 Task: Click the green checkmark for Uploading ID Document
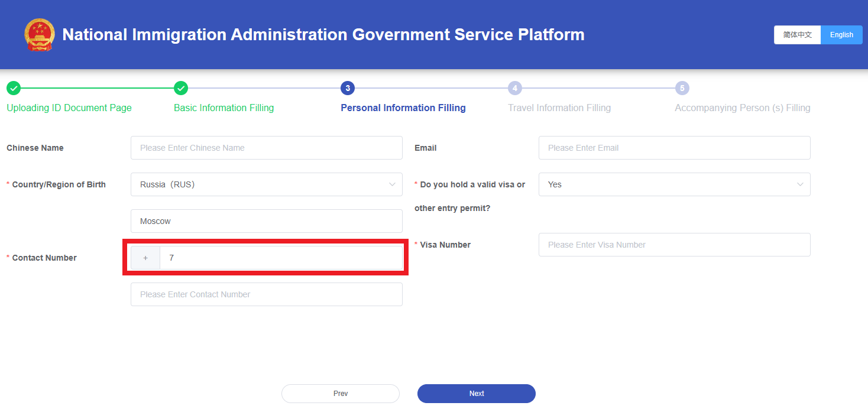click(x=14, y=89)
